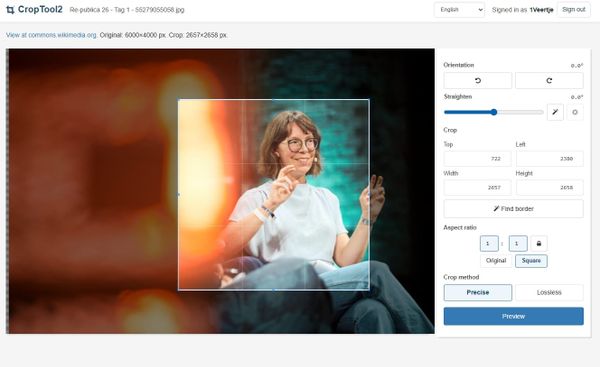Click the Crop method label
Image resolution: width=600 pixels, height=367 pixels.
461,277
